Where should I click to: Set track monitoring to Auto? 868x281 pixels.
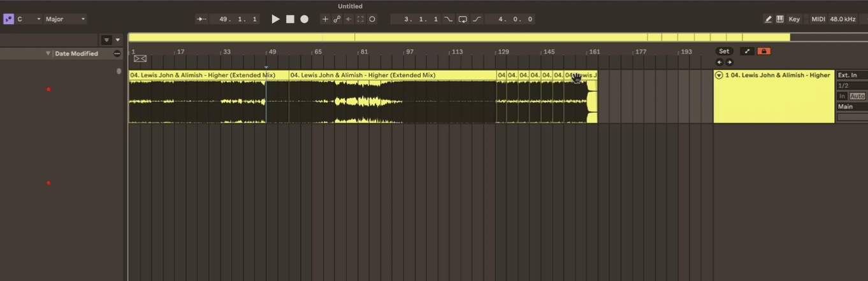(x=857, y=96)
